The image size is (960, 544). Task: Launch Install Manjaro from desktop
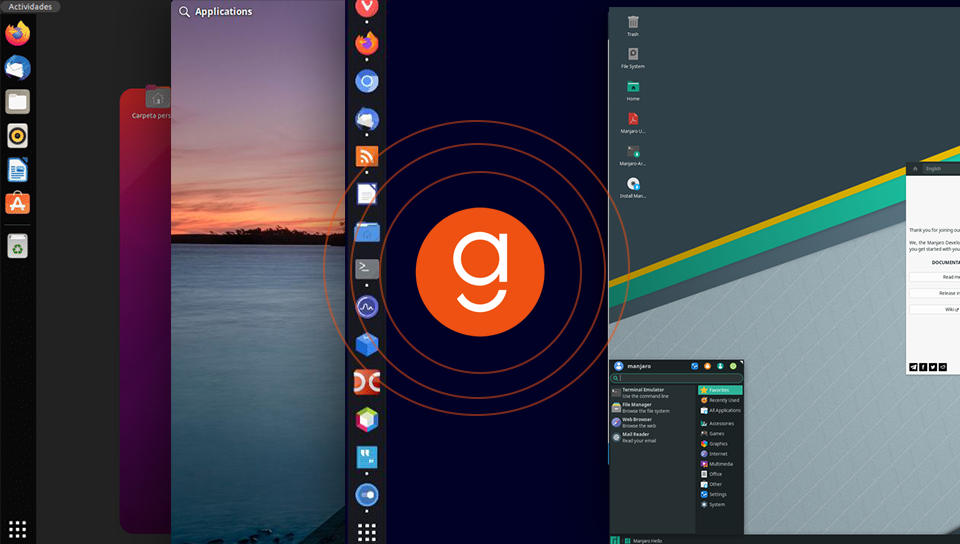[633, 188]
